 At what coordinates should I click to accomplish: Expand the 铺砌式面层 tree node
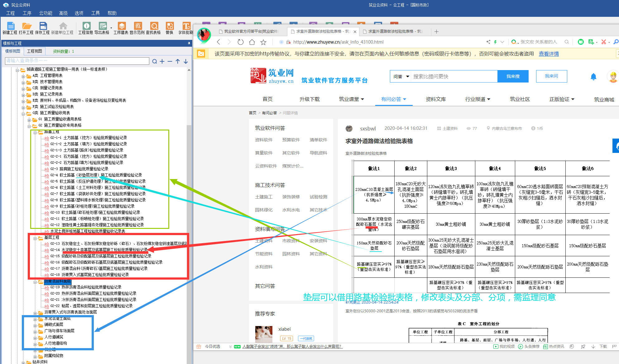point(35,325)
